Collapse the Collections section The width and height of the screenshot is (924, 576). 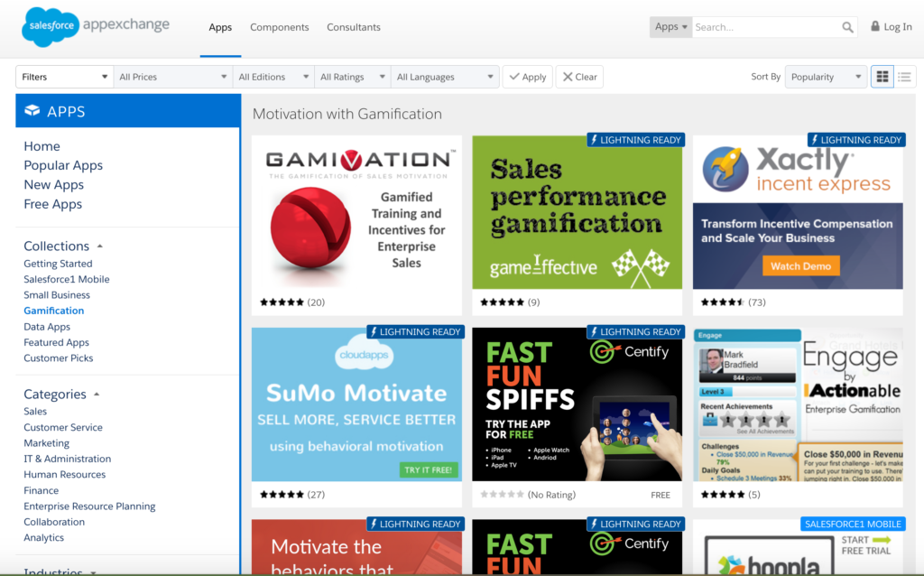pos(99,246)
